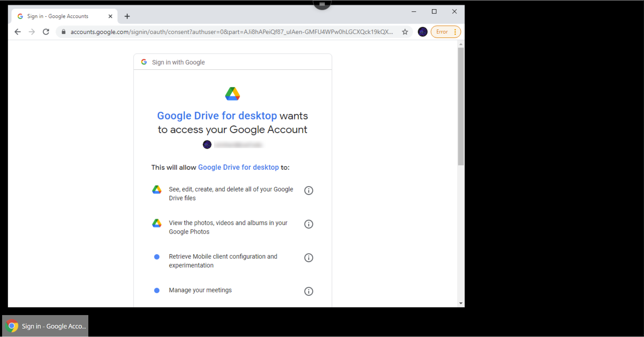Click Drive icon beside 'See, edit, create' permission
Screen dimensions: 644x337
click(157, 190)
